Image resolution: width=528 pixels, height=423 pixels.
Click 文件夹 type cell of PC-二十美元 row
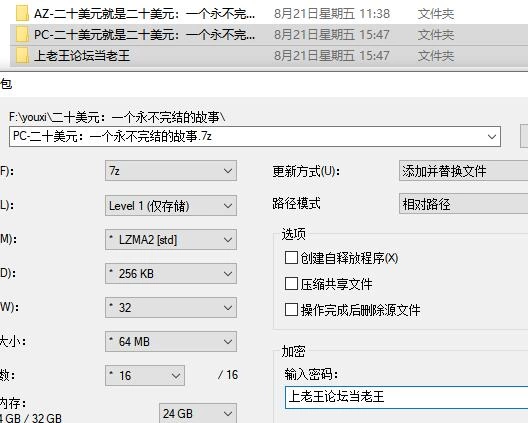click(x=436, y=35)
